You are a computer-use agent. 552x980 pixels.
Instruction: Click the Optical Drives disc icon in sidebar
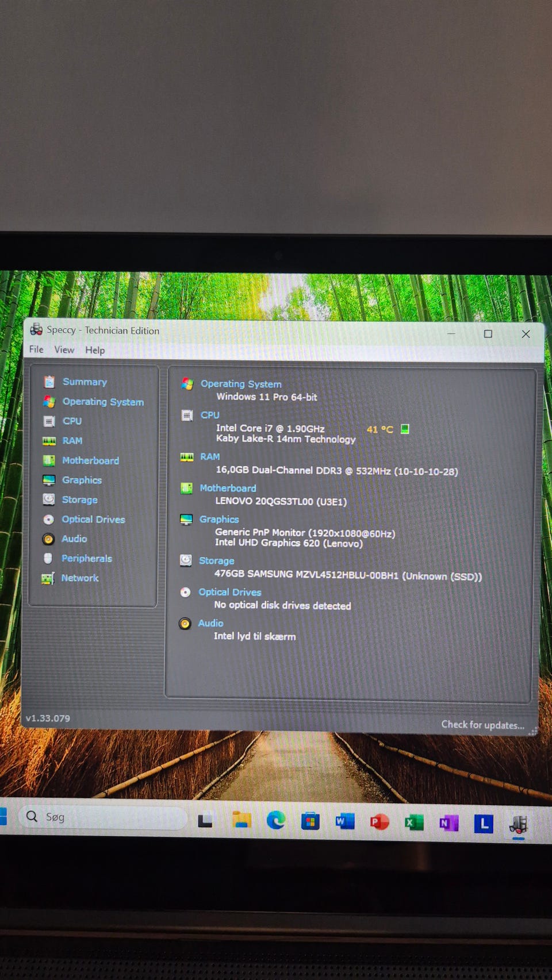49,519
